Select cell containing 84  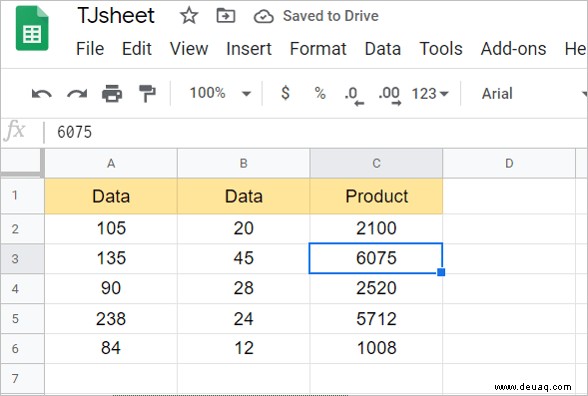(x=111, y=349)
